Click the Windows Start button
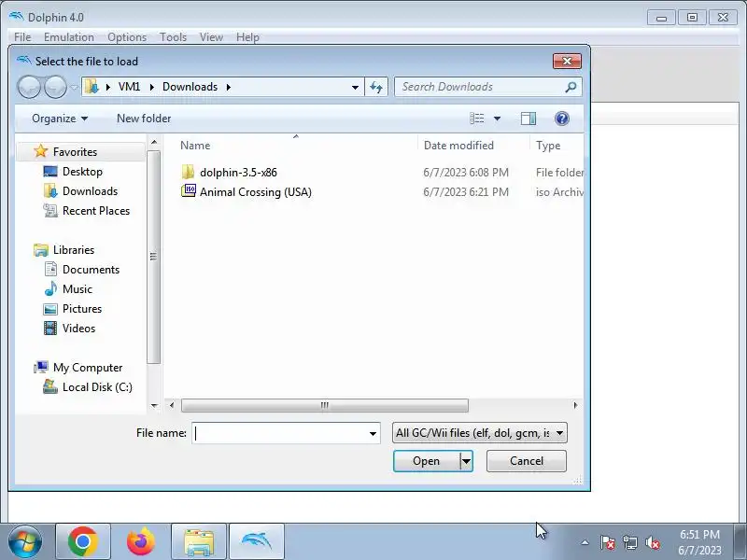 click(25, 541)
